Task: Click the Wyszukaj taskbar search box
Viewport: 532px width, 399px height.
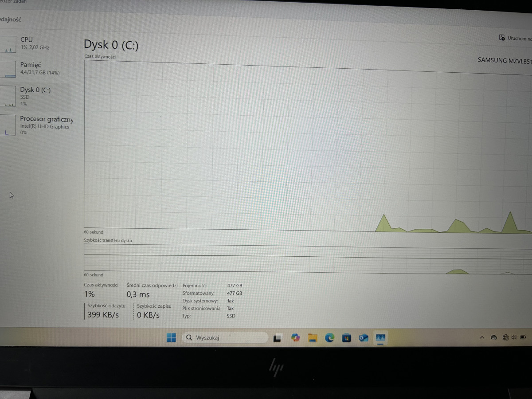Action: [x=225, y=338]
